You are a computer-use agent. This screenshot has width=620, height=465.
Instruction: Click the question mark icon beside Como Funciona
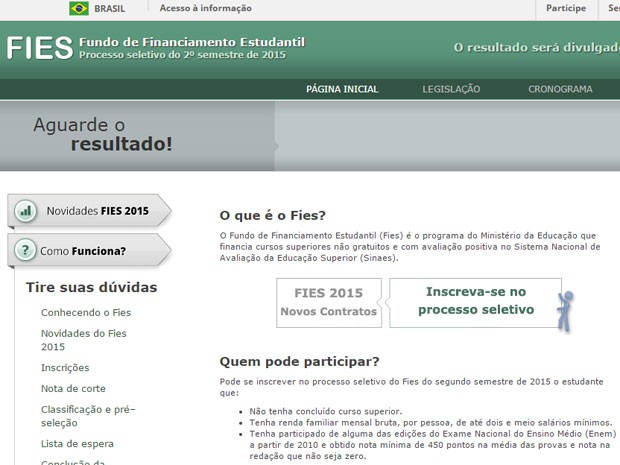(x=26, y=251)
